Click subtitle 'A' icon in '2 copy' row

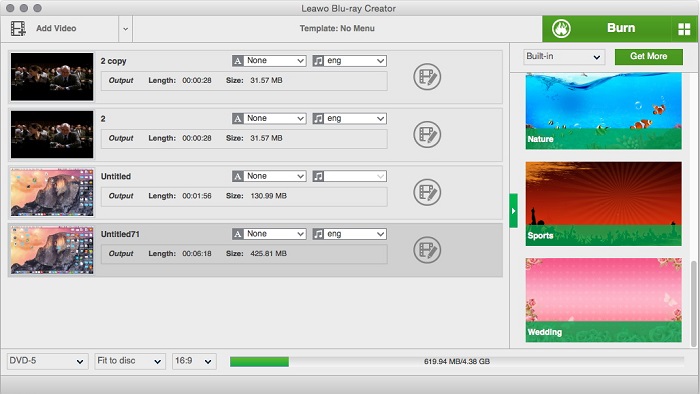[238, 61]
